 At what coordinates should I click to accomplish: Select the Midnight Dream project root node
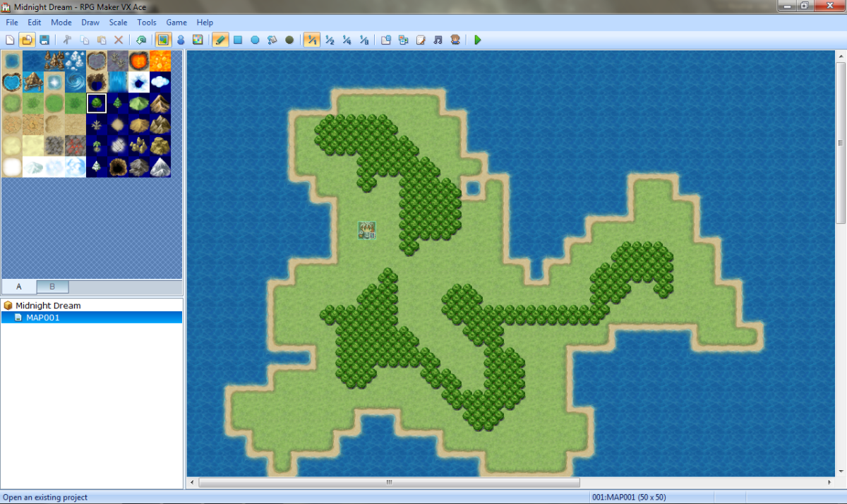[48, 306]
